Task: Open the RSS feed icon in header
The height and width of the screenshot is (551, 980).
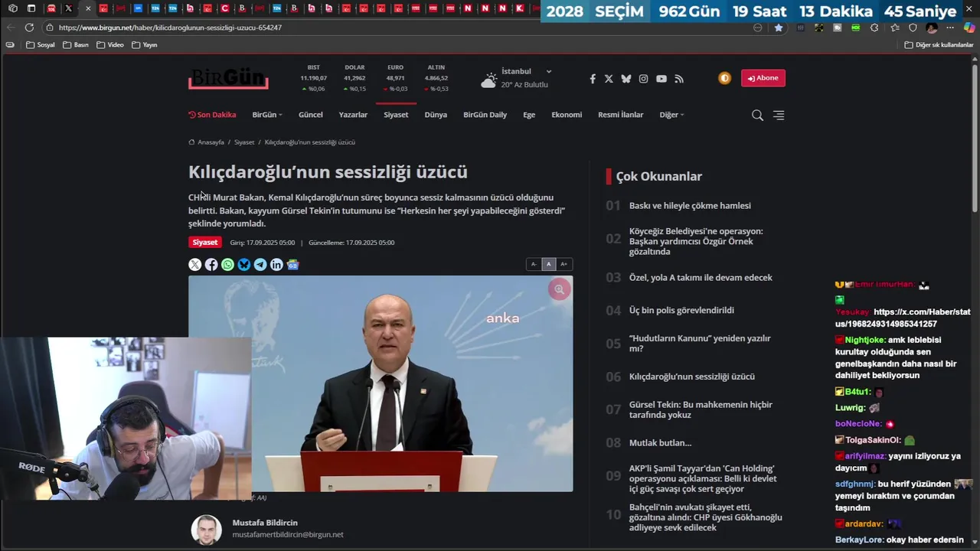Action: 679,79
